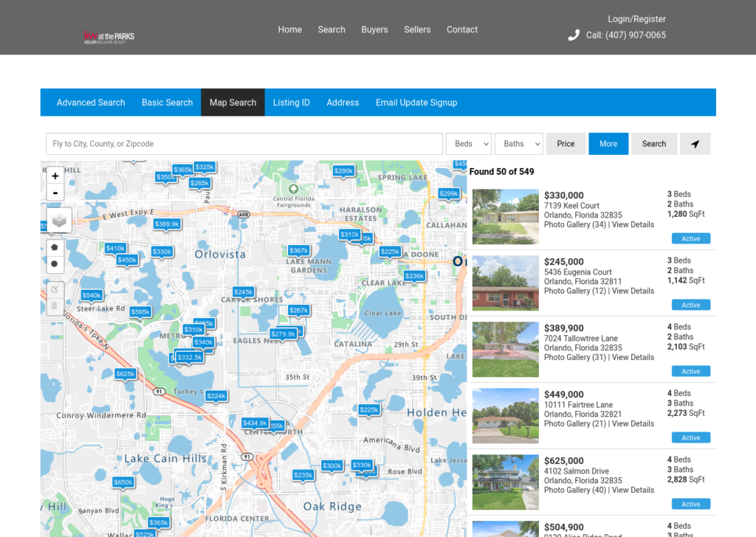This screenshot has height=537, width=756.
Task: View Details for 5436 Eugenia Court
Action: pos(633,291)
